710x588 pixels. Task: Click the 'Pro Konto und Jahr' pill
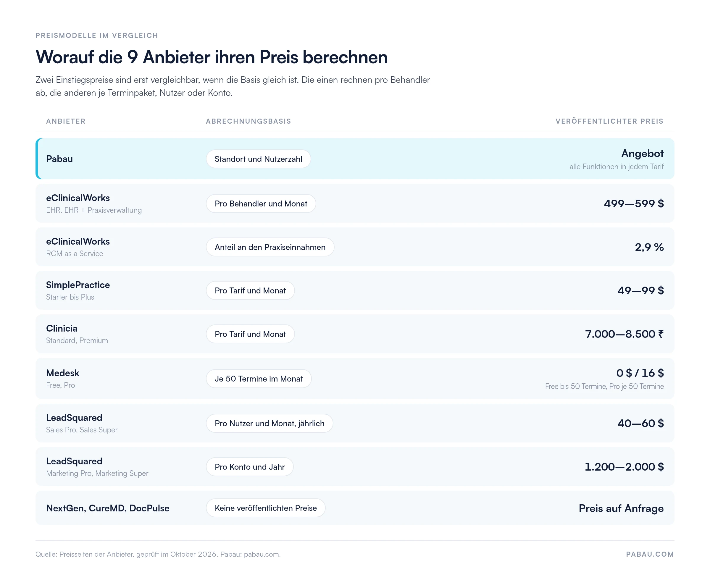point(249,467)
